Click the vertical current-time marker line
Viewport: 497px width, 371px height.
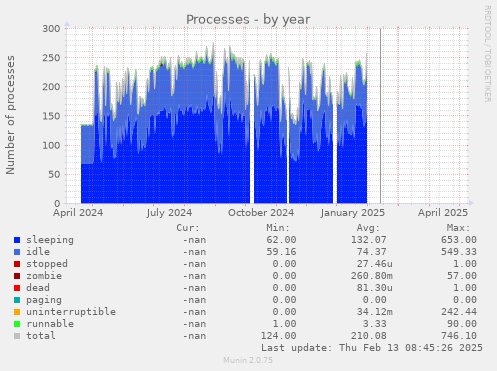click(x=380, y=116)
